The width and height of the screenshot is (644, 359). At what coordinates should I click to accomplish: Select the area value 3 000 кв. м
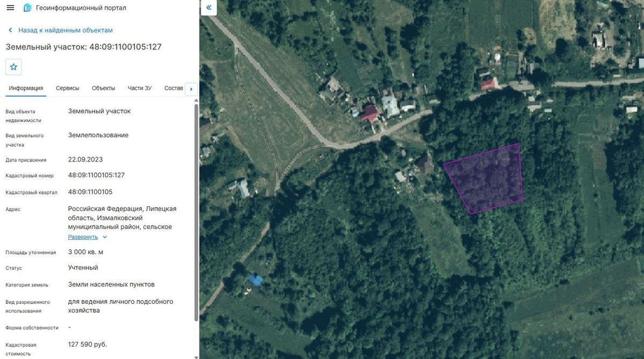(86, 252)
